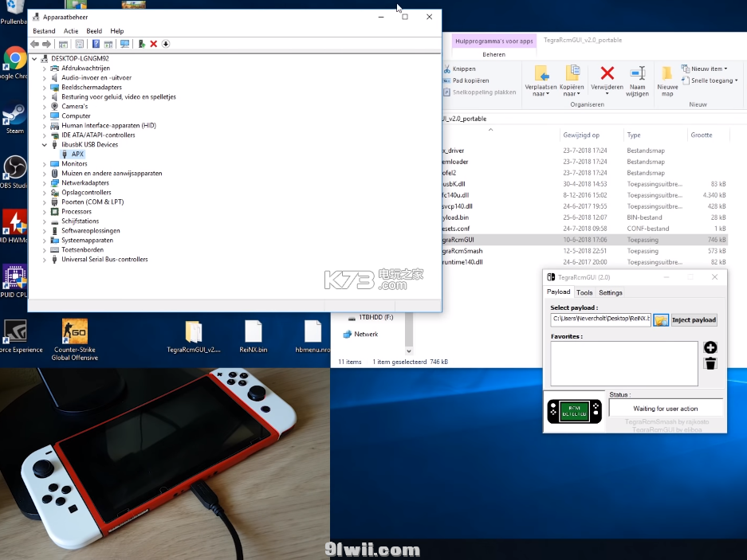Click Verplaatsen naar in Explorer ribbon
The image size is (747, 560).
[x=541, y=80]
